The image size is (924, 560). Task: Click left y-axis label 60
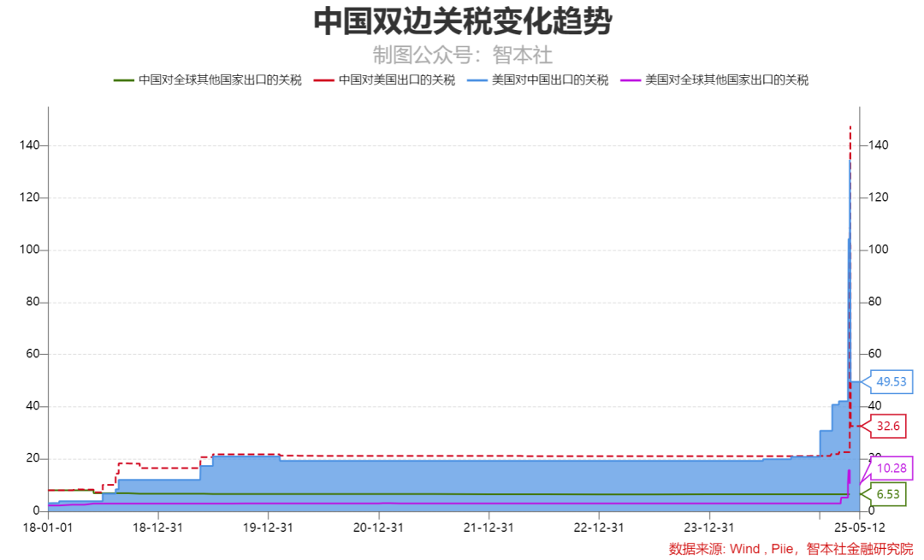coord(33,354)
